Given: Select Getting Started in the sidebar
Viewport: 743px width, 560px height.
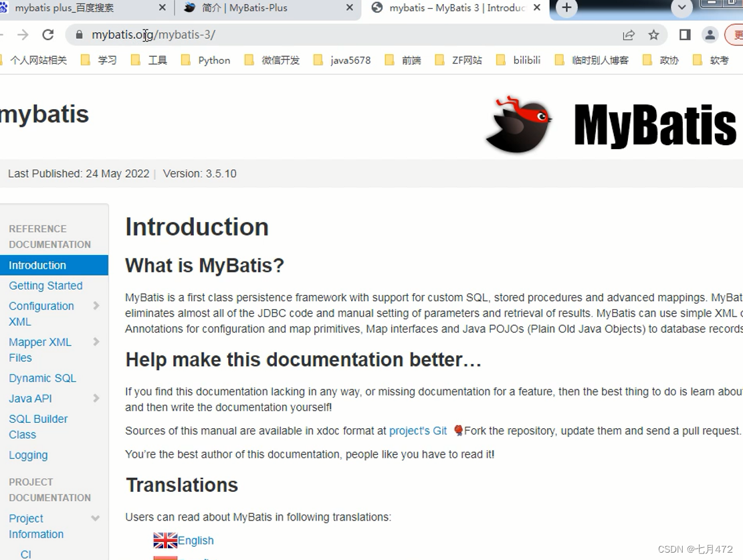Looking at the screenshot, I should pyautogui.click(x=45, y=286).
